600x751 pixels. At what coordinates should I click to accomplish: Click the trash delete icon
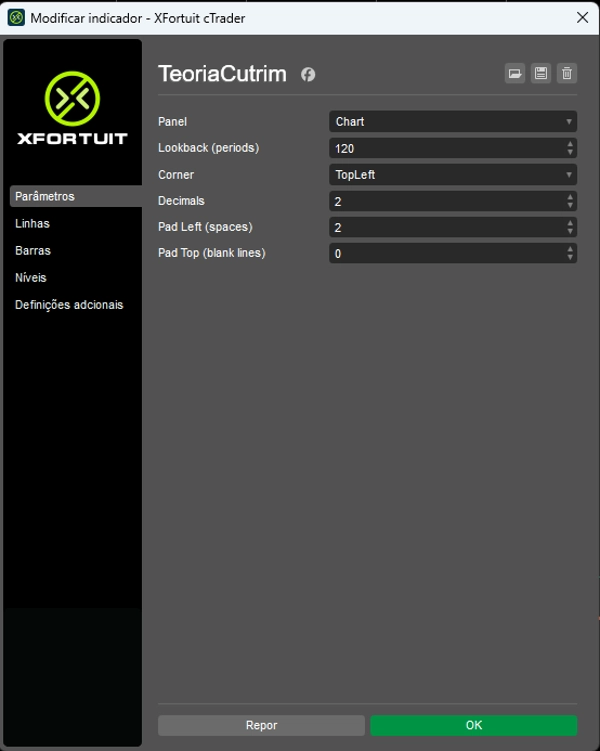[567, 73]
